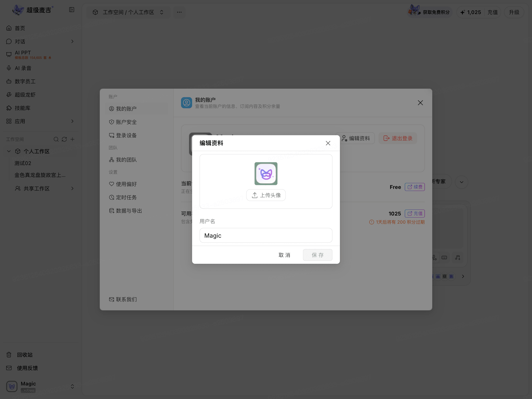Open the 测试02 project
This screenshot has height=399, width=532.
(23, 163)
